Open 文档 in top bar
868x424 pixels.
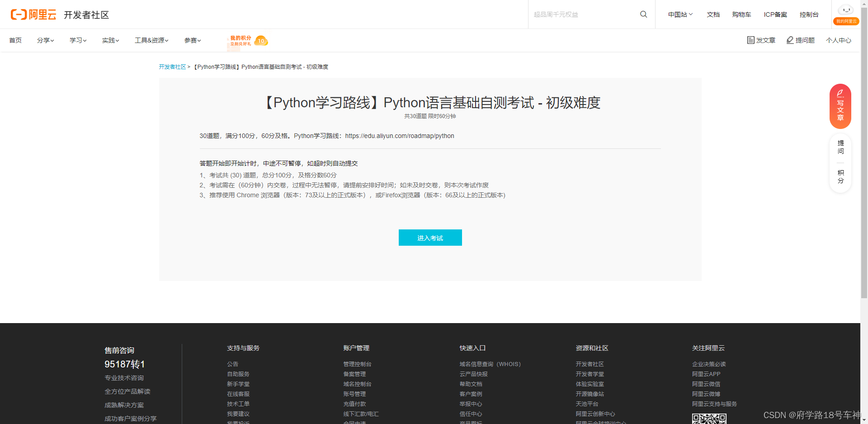pyautogui.click(x=713, y=14)
